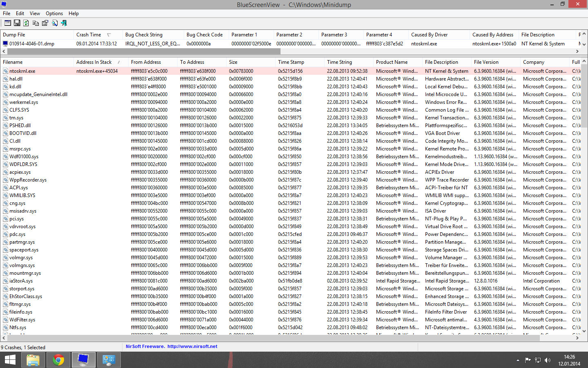
Task: Sort by the Address In Stack column header
Action: click(x=101, y=62)
